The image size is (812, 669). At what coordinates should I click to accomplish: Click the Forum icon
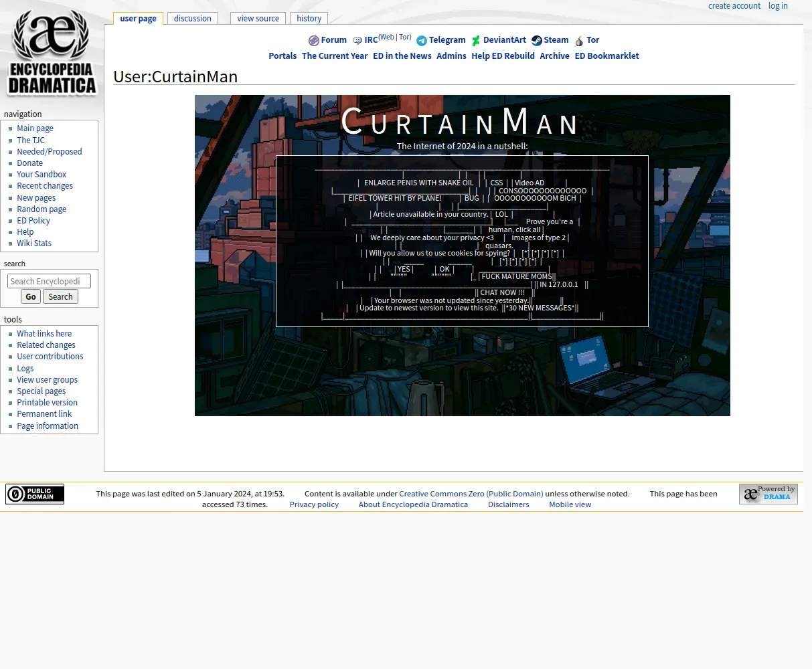(x=313, y=41)
